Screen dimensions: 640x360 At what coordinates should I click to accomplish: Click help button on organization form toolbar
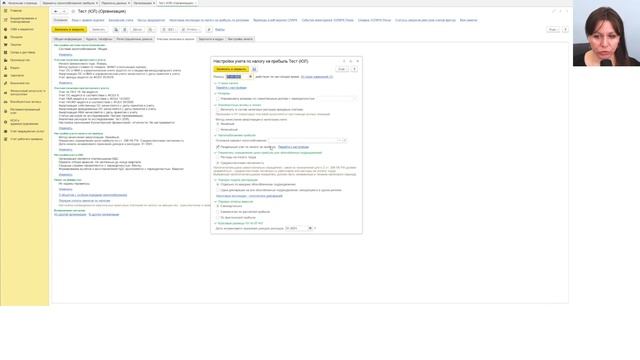565,29
